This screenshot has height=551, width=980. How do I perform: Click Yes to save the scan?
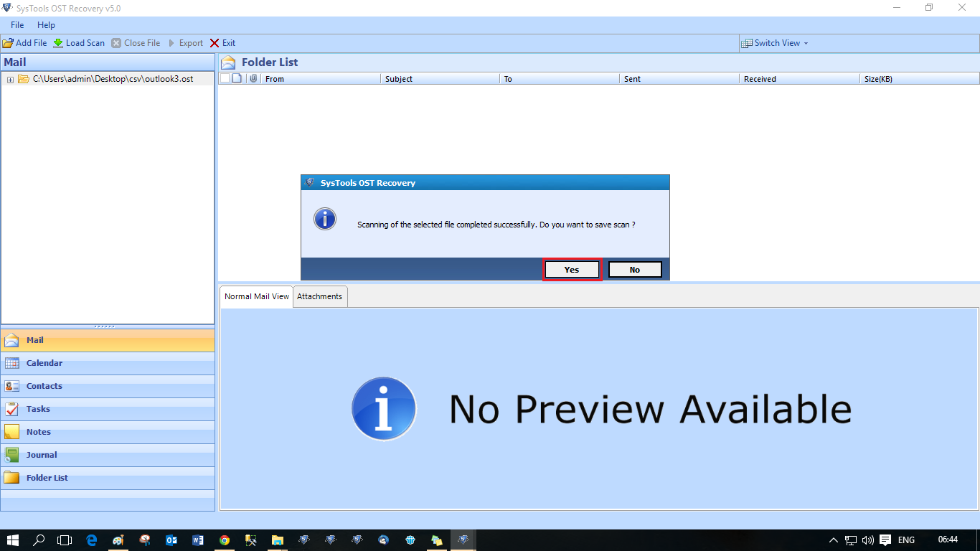pyautogui.click(x=572, y=270)
